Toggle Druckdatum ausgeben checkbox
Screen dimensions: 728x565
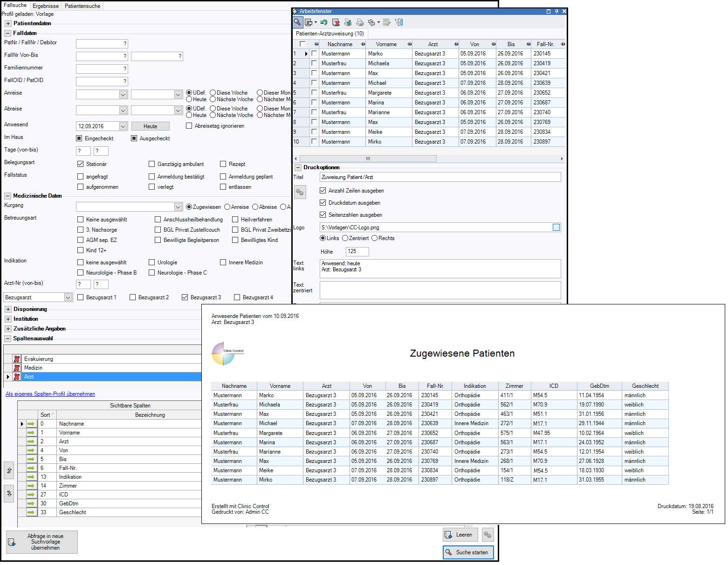coord(323,203)
